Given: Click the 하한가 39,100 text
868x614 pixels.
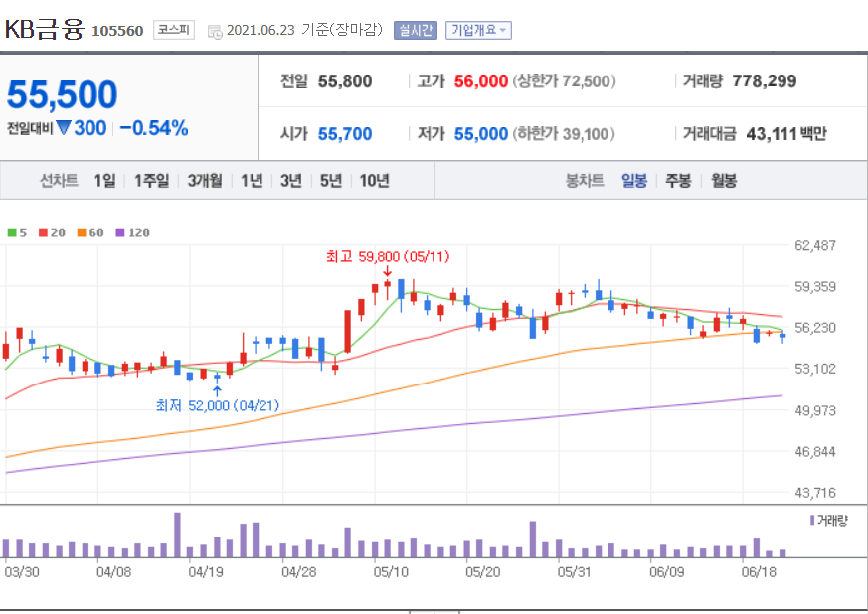Looking at the screenshot, I should (564, 134).
